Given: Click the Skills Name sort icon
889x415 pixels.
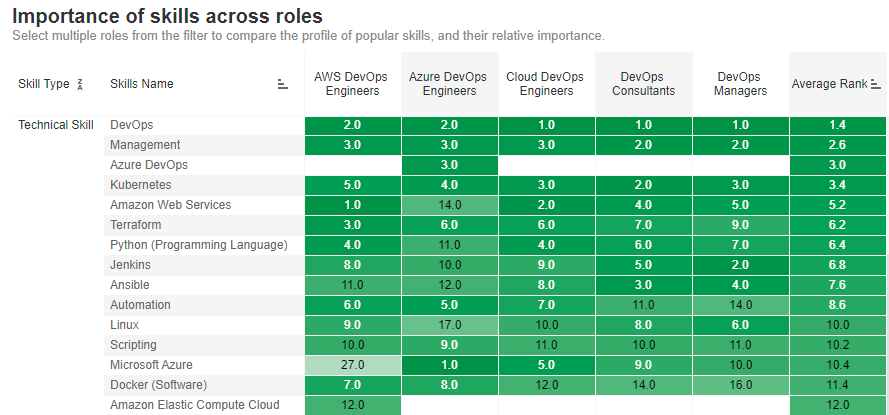Looking at the screenshot, I should point(283,84).
